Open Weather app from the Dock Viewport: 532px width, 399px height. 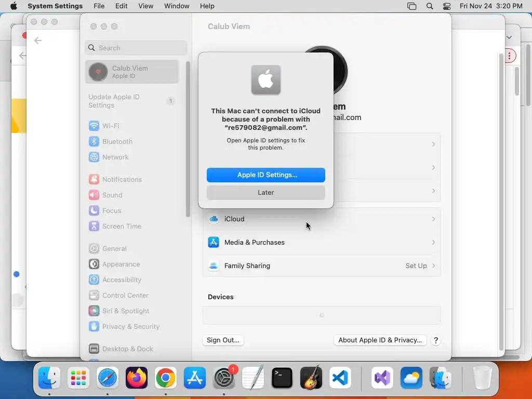pyautogui.click(x=411, y=378)
